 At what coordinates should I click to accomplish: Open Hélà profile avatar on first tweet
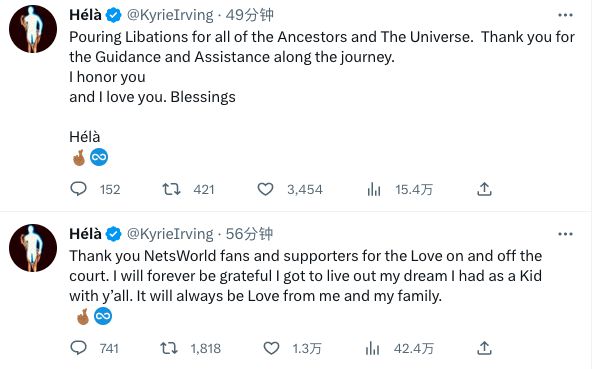tap(33, 29)
